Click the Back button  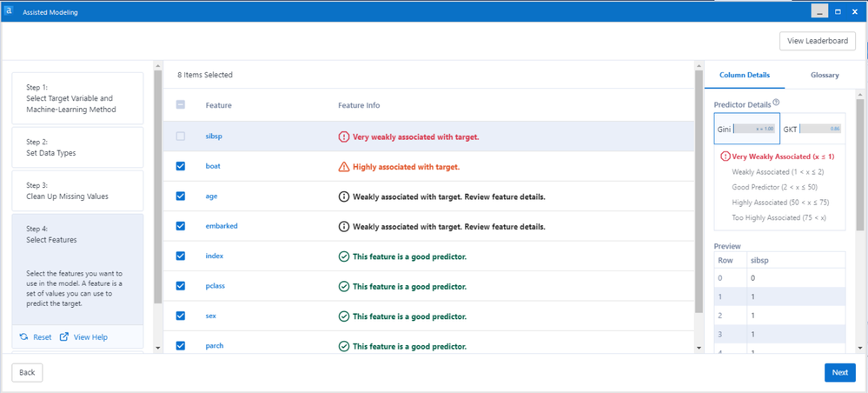(27, 372)
